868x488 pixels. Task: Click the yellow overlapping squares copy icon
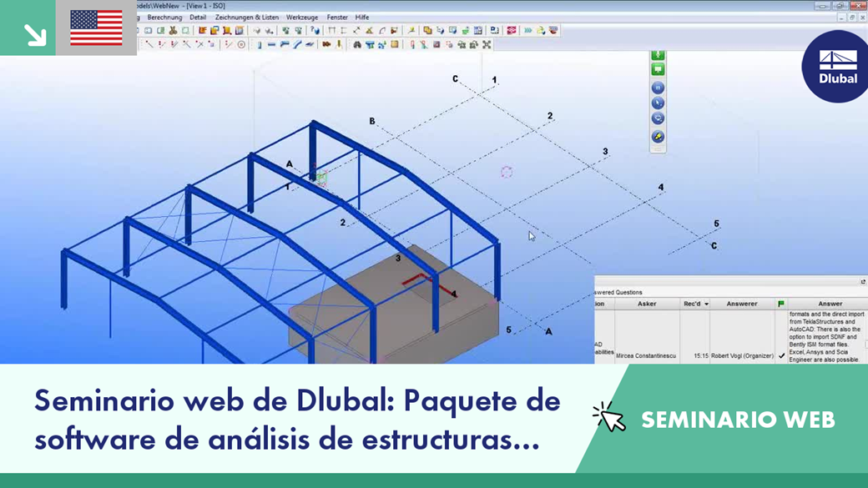tap(427, 30)
